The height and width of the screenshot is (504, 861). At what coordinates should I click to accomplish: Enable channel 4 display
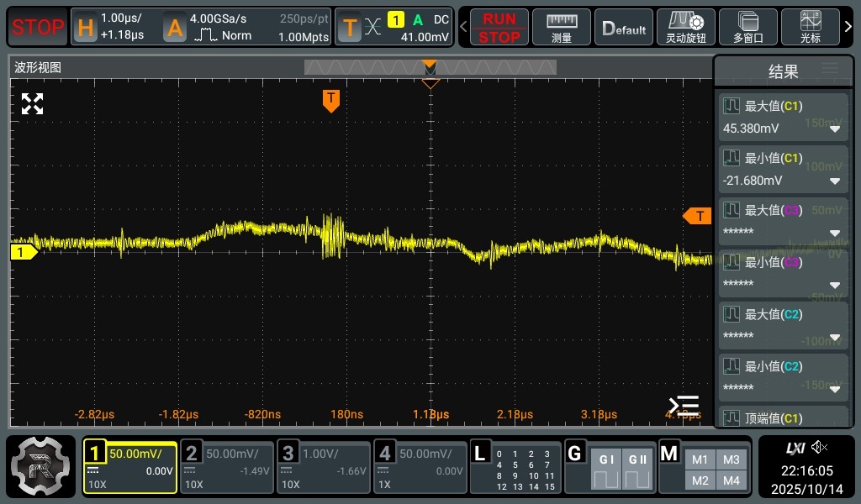coord(420,467)
